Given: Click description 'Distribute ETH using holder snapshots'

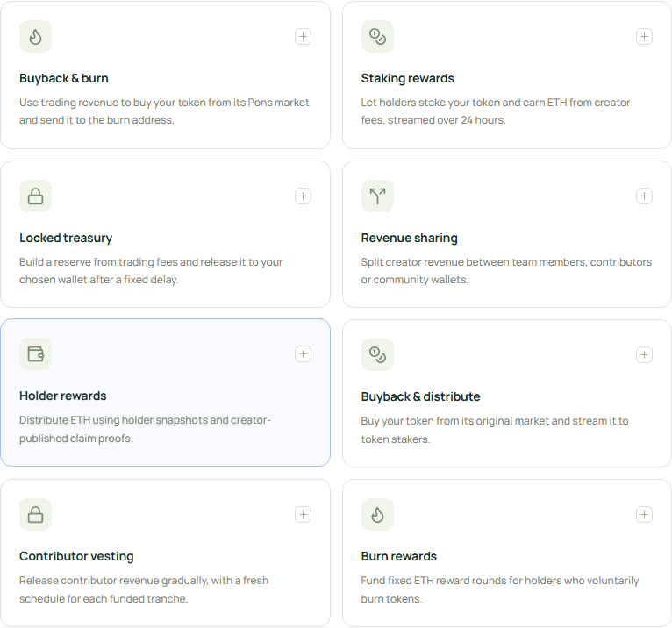Looking at the screenshot, I should click(x=146, y=429).
